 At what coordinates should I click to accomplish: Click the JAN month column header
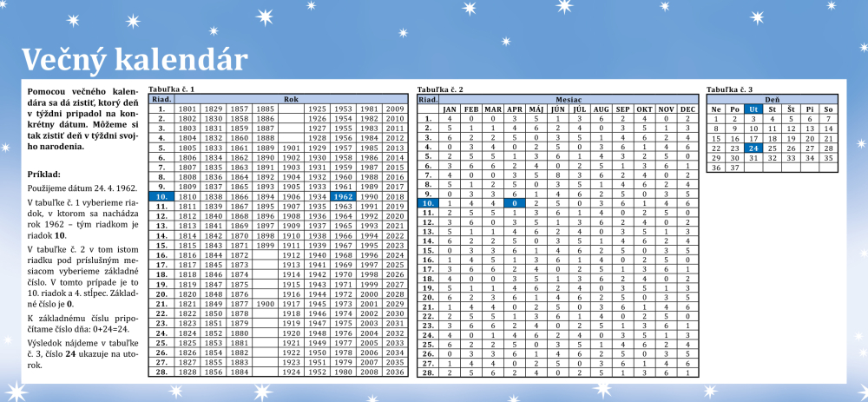450,109
